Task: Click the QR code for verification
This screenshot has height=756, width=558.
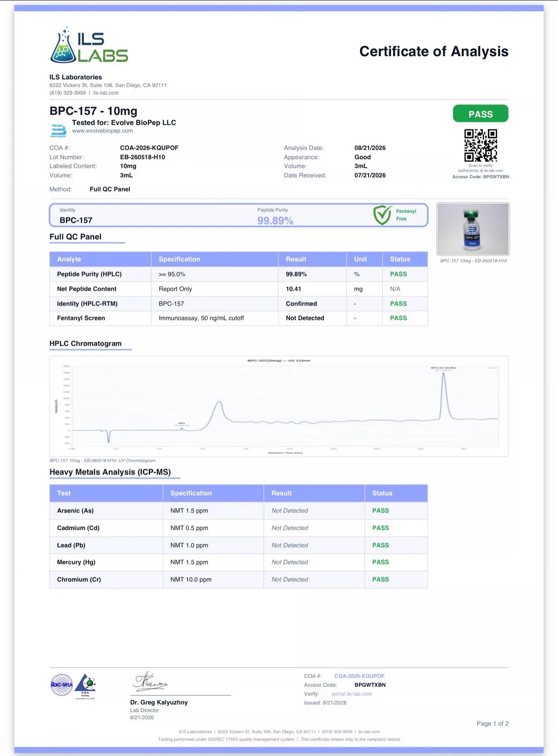Action: coord(481,145)
